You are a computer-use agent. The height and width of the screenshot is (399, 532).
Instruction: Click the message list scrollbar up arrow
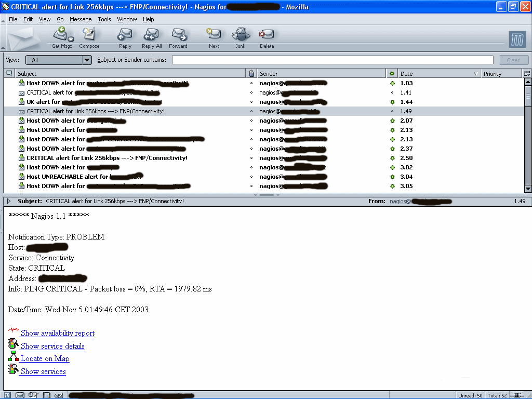coord(528,82)
